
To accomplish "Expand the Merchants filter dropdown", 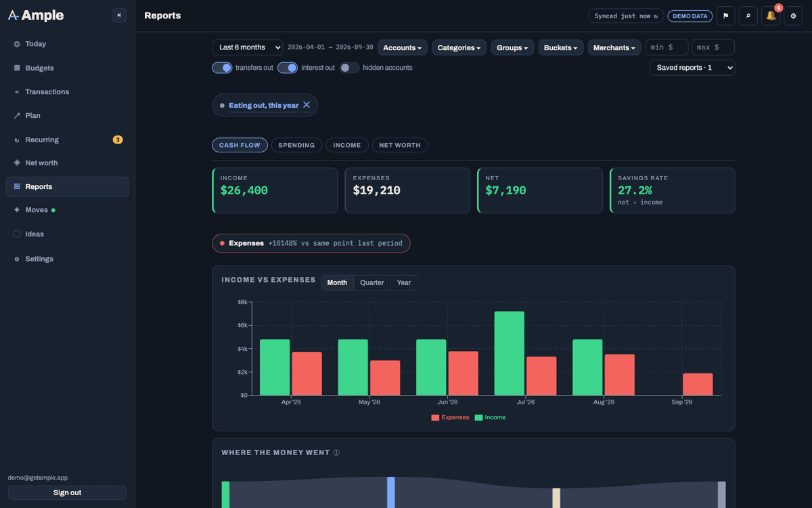I will click(x=614, y=47).
